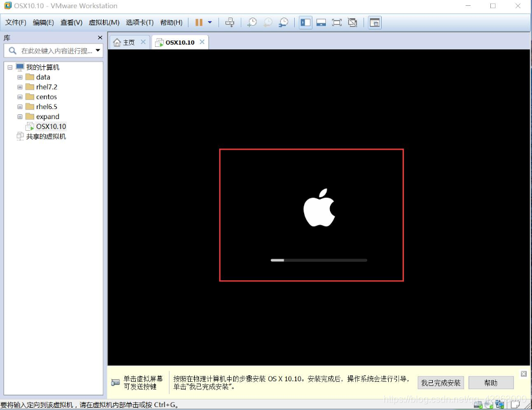The width and height of the screenshot is (532, 410).
Task: Minimize the VMware Workstation window
Action: pyautogui.click(x=468, y=6)
